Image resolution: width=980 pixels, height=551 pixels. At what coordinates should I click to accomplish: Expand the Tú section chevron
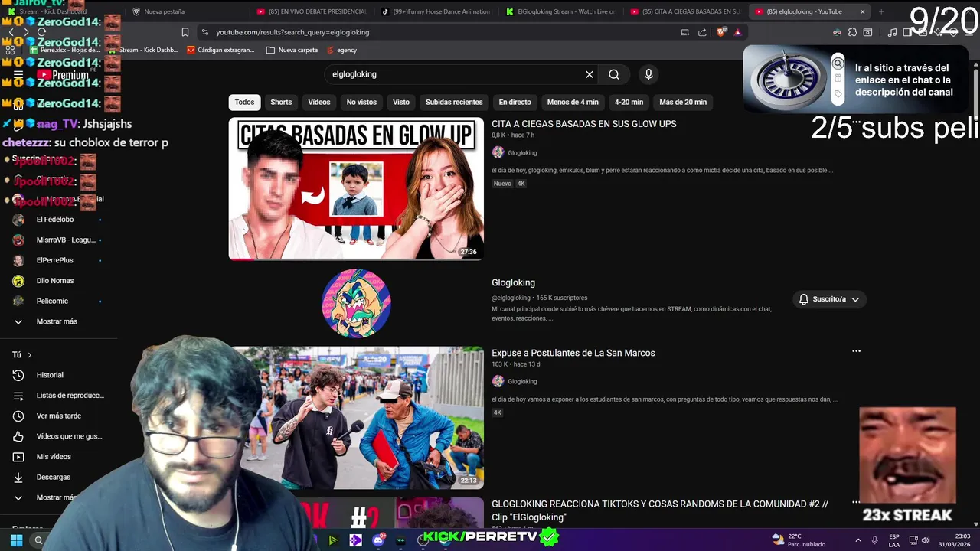click(x=30, y=355)
